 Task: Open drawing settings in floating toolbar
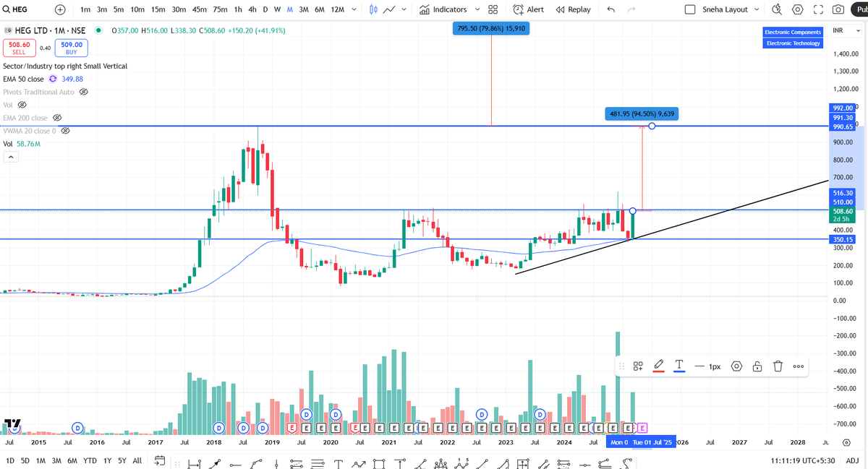(x=736, y=366)
